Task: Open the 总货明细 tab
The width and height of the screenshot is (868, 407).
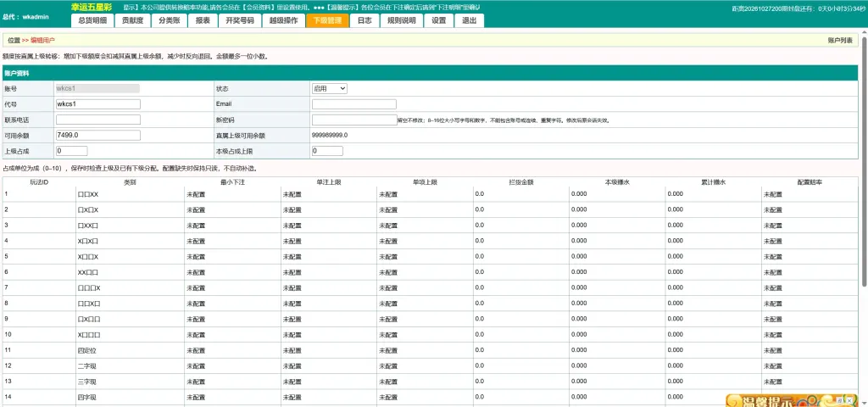Action: 92,20
